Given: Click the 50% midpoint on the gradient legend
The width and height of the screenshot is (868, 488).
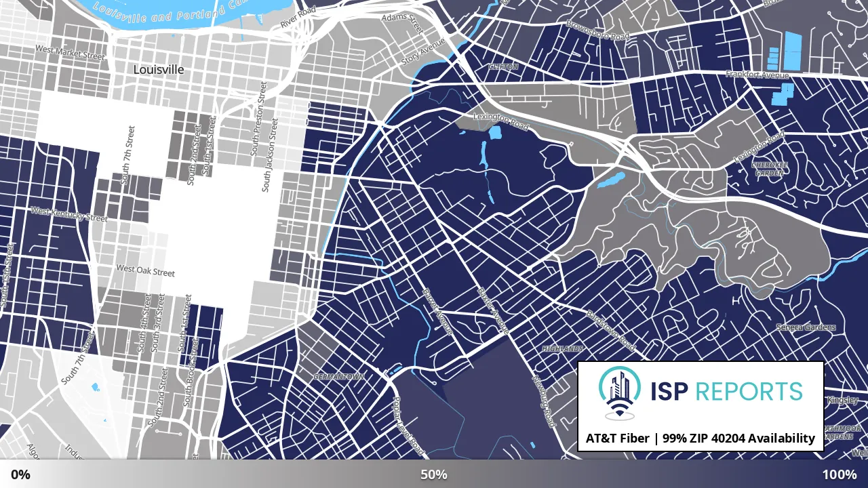Looking at the screenshot, I should 433,474.
